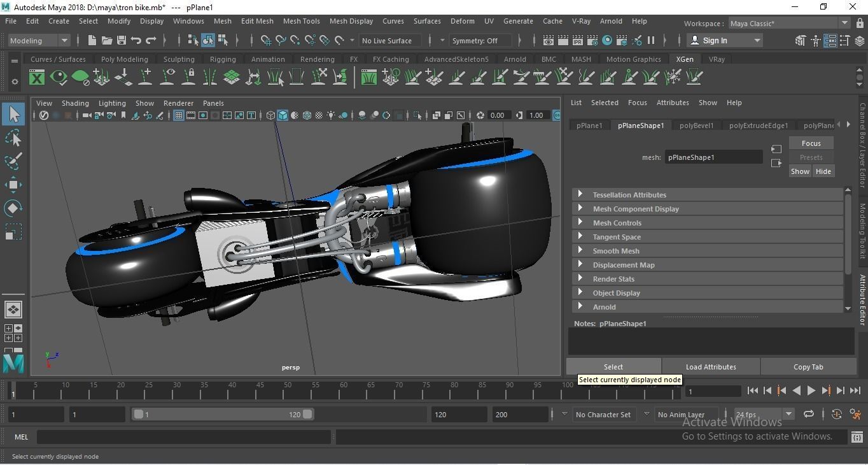Click the XGen preview eye icon
Screen dimensions: 868x465
[x=59, y=78]
